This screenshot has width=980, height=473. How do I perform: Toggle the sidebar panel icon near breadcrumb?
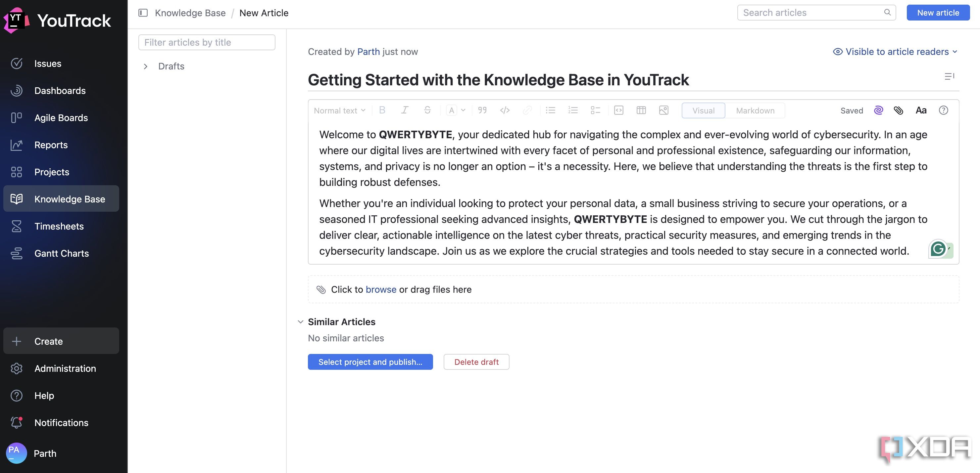coord(143,13)
